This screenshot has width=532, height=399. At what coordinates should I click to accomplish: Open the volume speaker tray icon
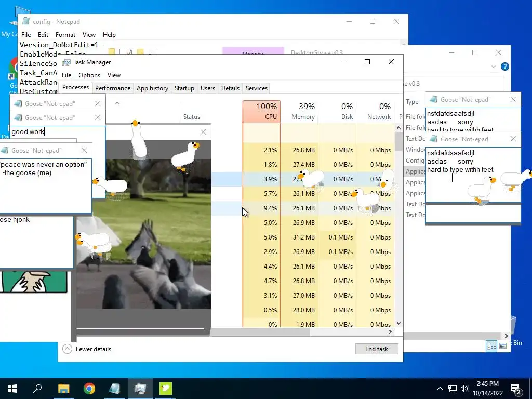(464, 389)
